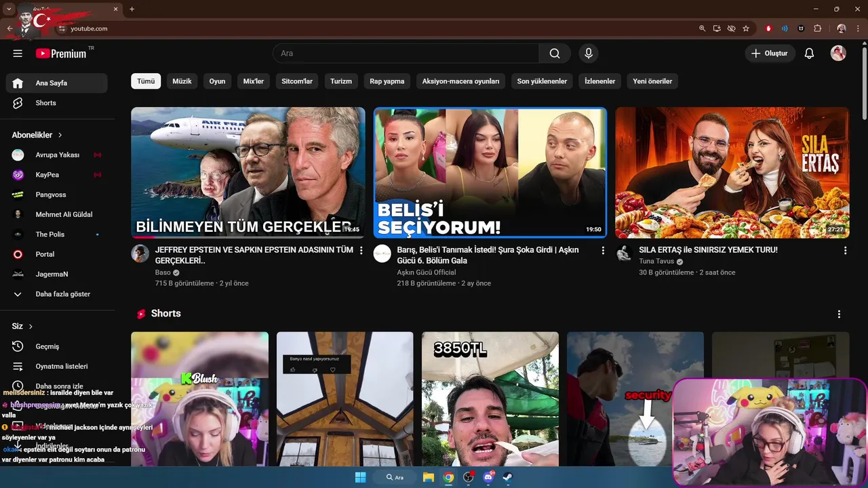868x488 pixels.
Task: Click the YouTube Ara search field
Action: tap(406, 54)
